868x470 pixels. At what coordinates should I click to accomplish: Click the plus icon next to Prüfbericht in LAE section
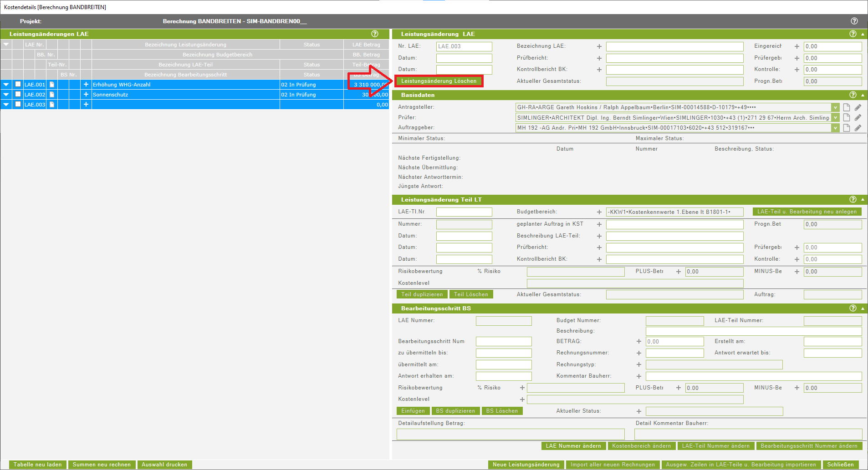click(599, 58)
